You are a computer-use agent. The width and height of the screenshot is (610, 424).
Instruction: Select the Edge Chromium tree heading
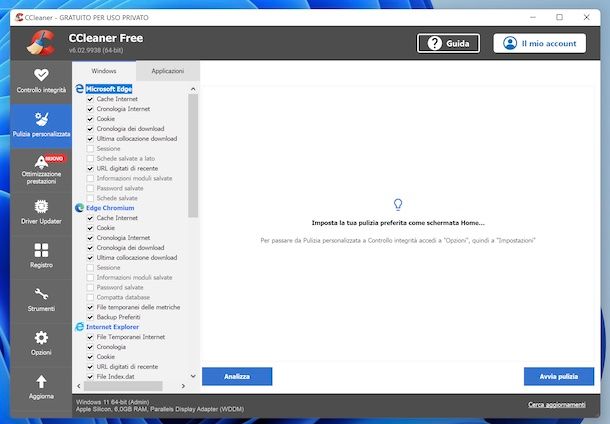click(x=110, y=208)
